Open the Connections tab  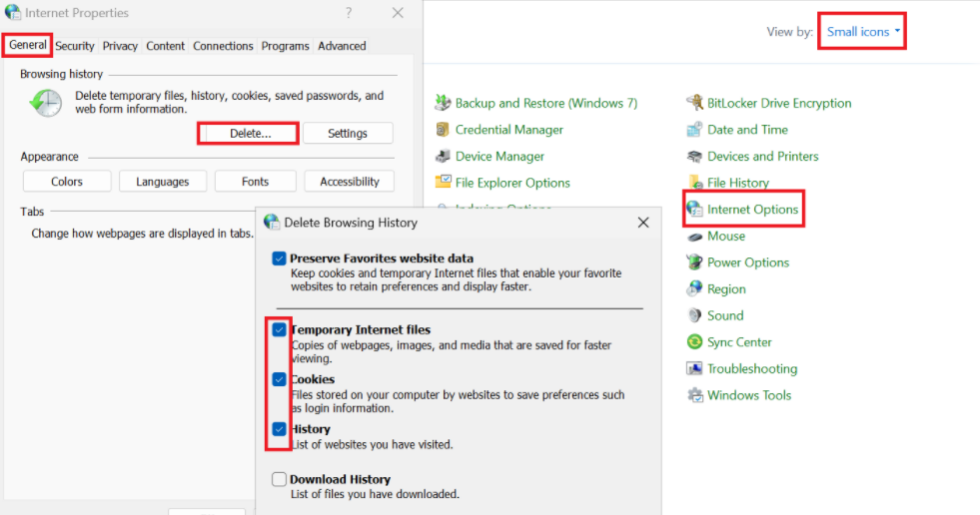pos(223,46)
